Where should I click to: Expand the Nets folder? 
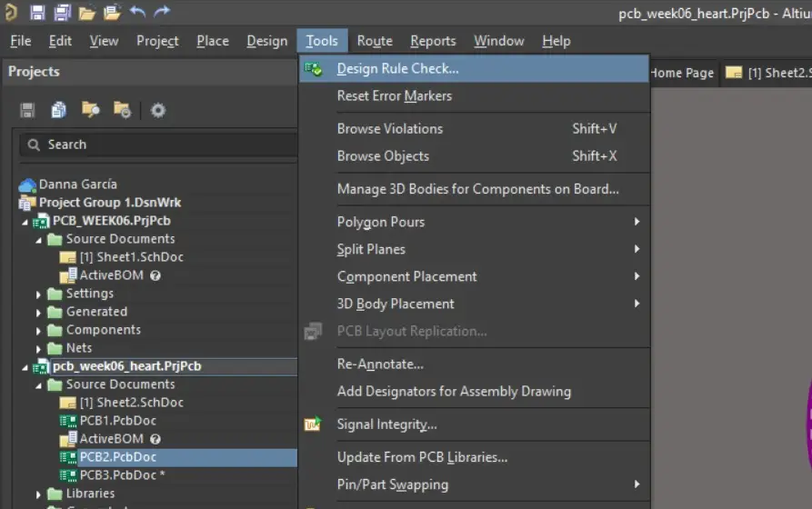click(x=39, y=348)
